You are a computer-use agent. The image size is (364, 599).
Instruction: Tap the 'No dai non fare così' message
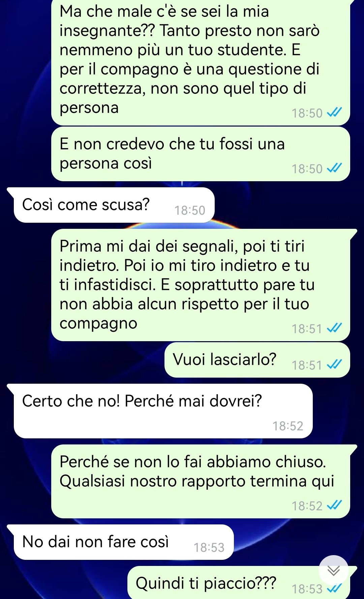point(123,542)
